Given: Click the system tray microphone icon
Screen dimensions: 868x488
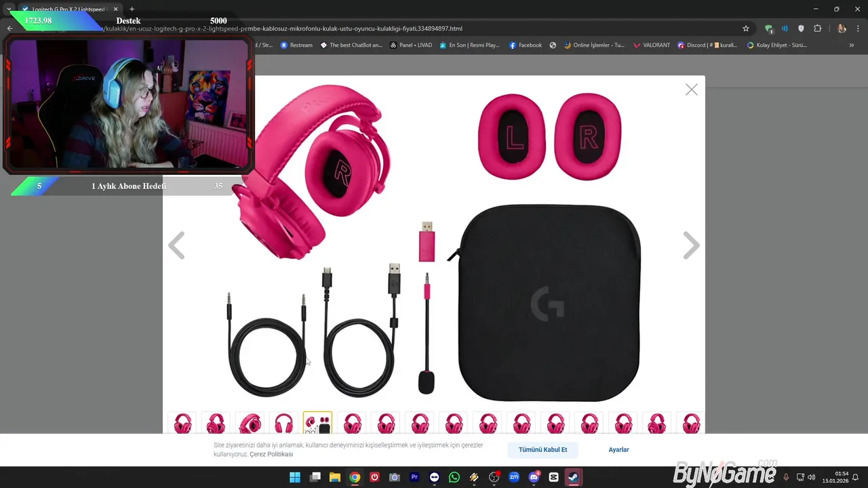Looking at the screenshot, I should point(786,477).
